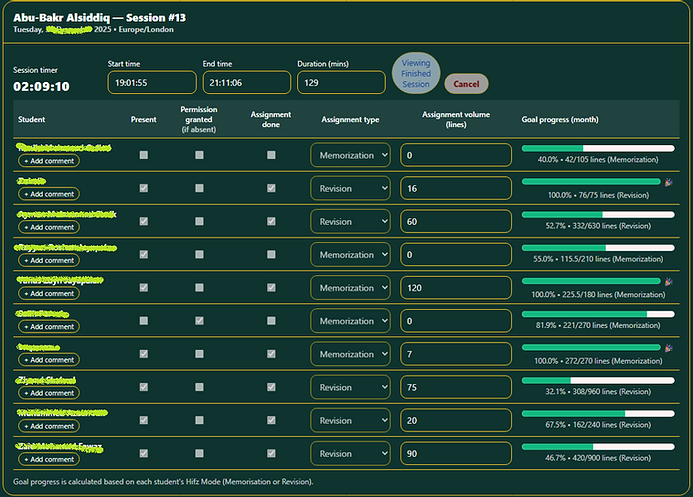Screen dimensions: 693x497
Task: Click the celebration icon beside 272/270 lines progress
Action: (668, 348)
